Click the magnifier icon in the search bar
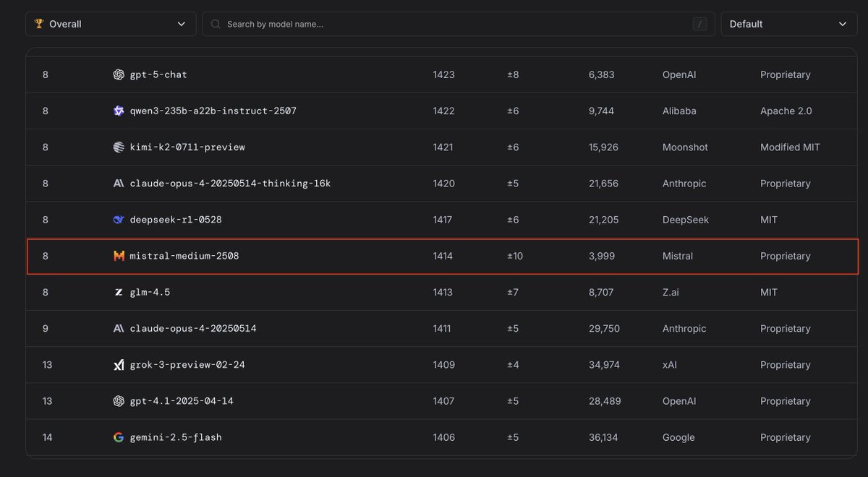Screen dimensions: 868x477 point(216,24)
